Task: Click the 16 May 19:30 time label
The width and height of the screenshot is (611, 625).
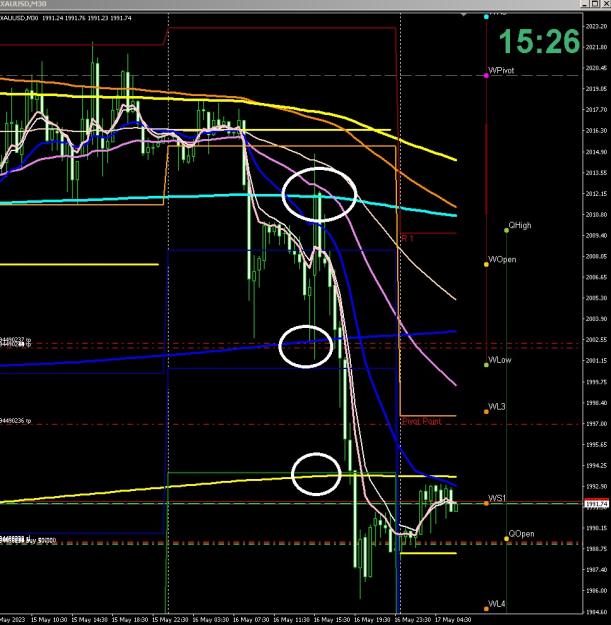Action: [372, 620]
